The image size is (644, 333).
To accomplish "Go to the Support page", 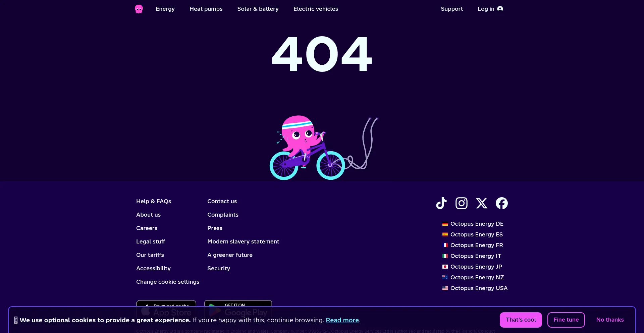I will (x=452, y=9).
